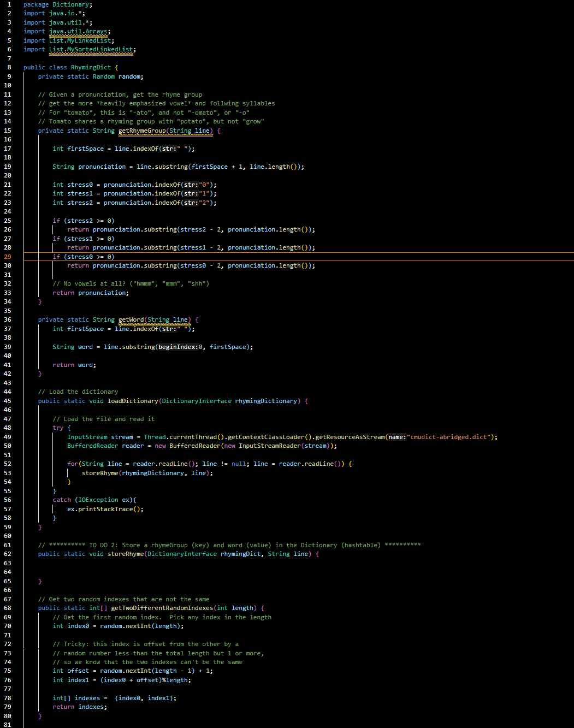Click the storeRhyme method declaration name
The width and height of the screenshot is (574, 728).
pyautogui.click(x=126, y=554)
